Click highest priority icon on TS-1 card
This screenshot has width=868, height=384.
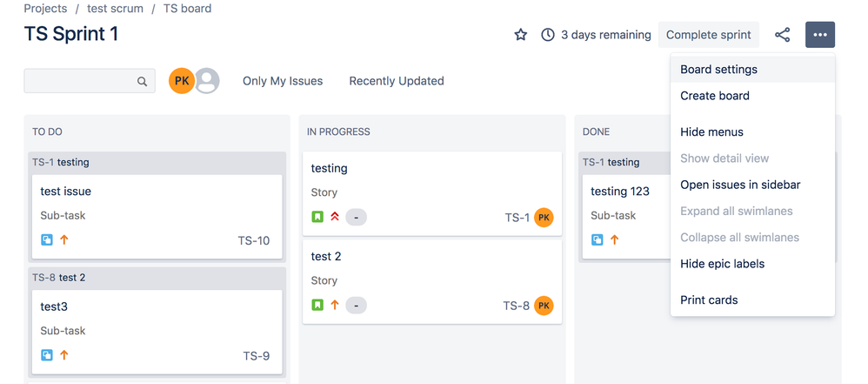(x=334, y=217)
